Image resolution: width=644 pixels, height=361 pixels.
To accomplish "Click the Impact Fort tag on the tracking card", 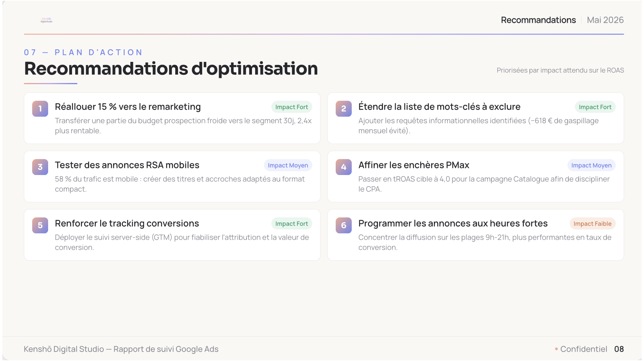I will [x=291, y=224].
